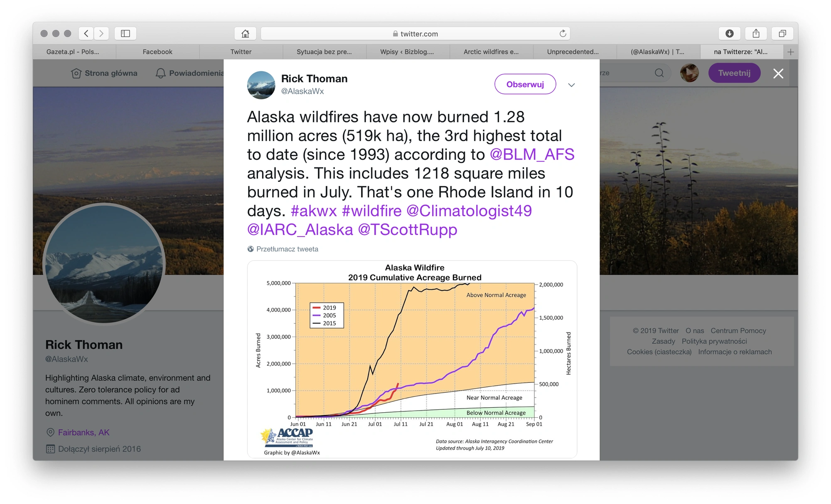Click the calendar icon by Dołączył sierpień 2016
The width and height of the screenshot is (831, 504).
[x=50, y=449]
